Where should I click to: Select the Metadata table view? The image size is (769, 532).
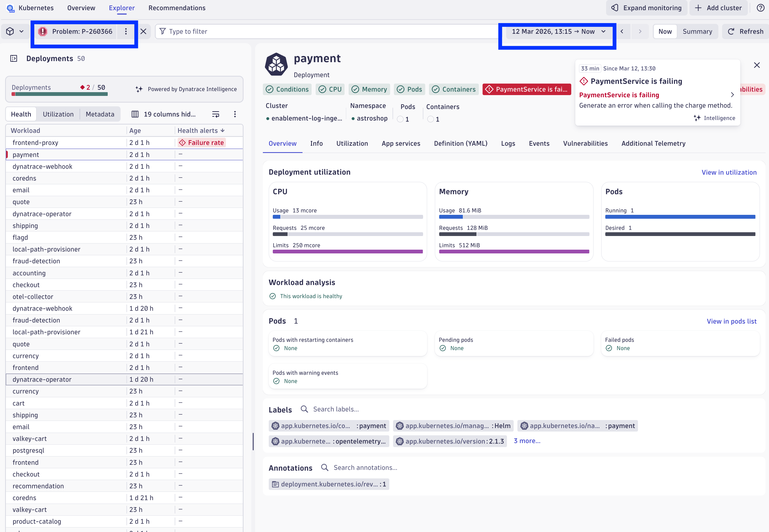pyautogui.click(x=100, y=114)
